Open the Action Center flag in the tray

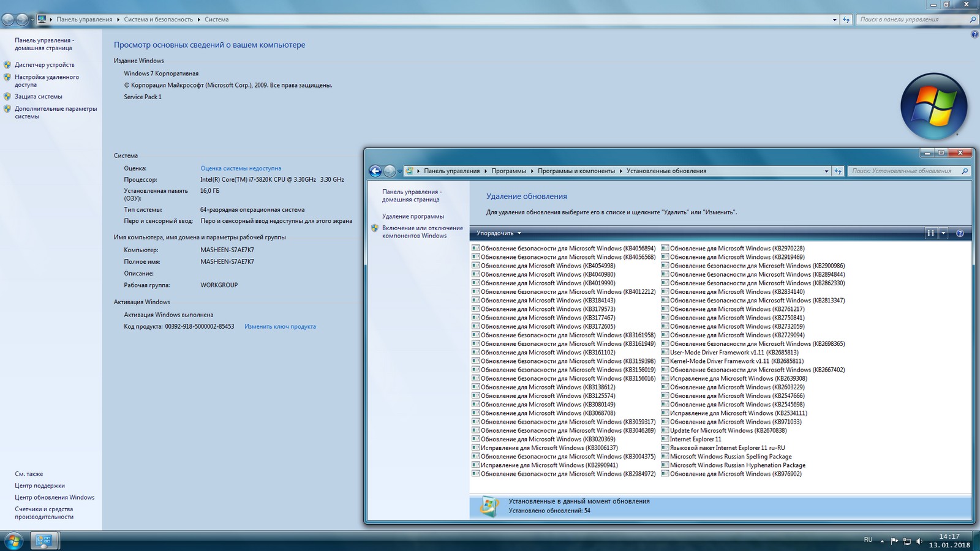(894, 541)
